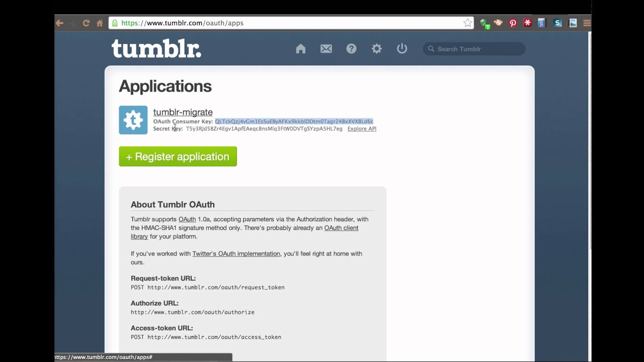Click the Applications heading
Image resolution: width=644 pixels, height=362 pixels.
coord(165,86)
